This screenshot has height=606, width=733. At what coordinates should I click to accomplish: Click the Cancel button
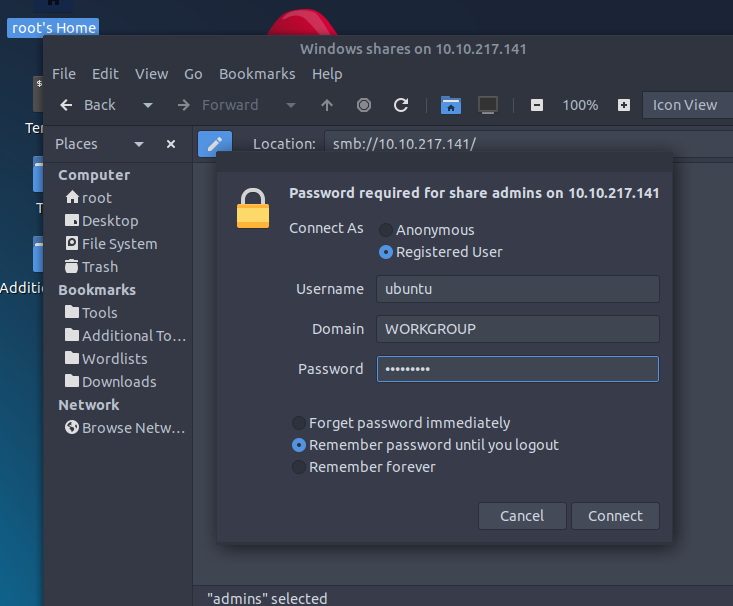522,516
